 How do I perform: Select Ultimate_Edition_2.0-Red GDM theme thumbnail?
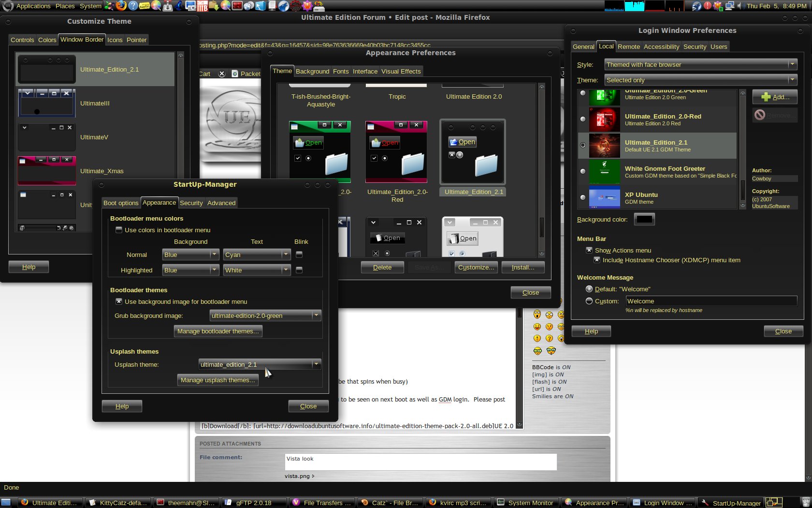604,120
